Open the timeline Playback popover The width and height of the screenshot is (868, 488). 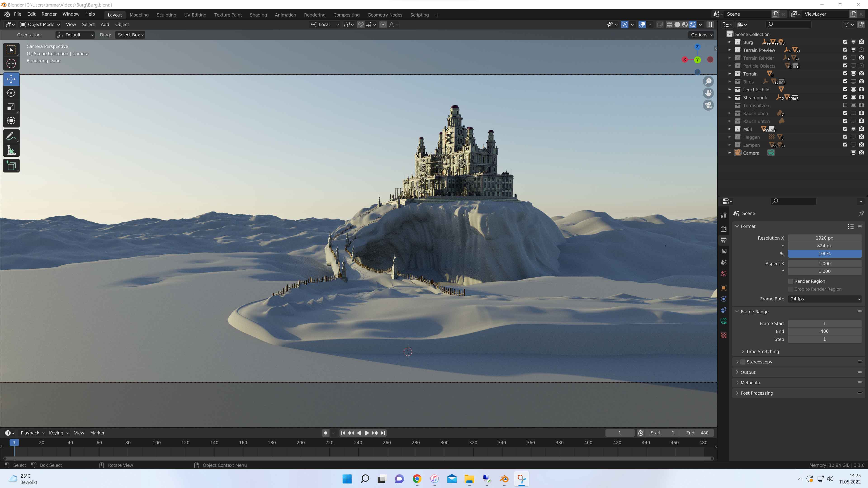(32, 433)
